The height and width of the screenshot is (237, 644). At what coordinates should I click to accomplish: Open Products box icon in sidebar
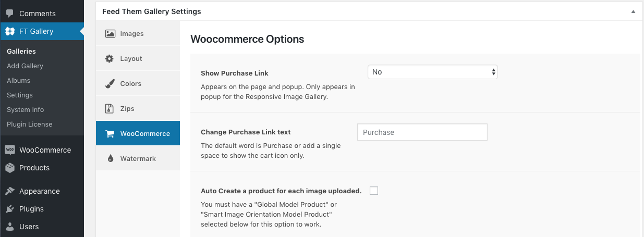tap(10, 168)
